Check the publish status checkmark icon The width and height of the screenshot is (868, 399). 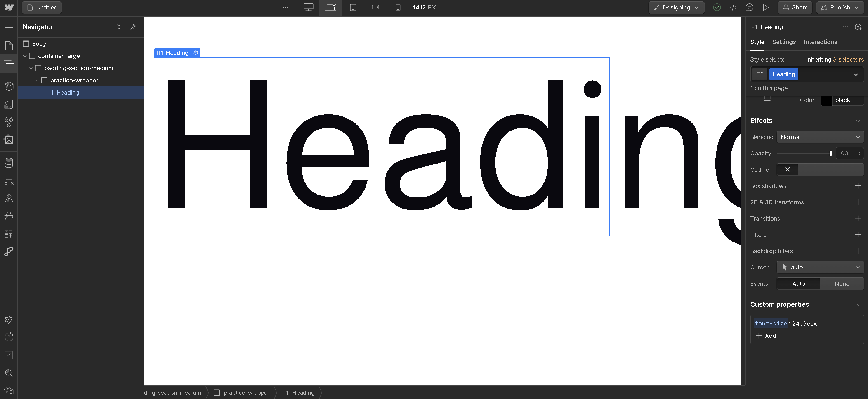coord(717,7)
